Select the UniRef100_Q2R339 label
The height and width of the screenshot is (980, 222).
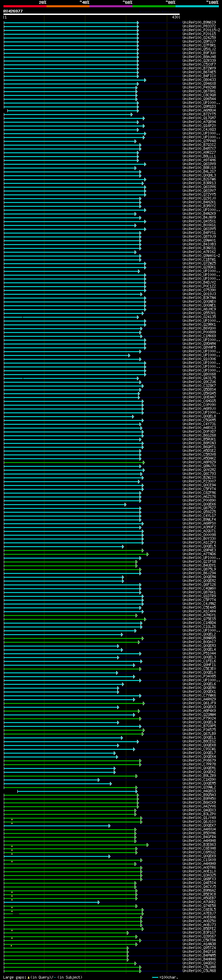coord(199,60)
